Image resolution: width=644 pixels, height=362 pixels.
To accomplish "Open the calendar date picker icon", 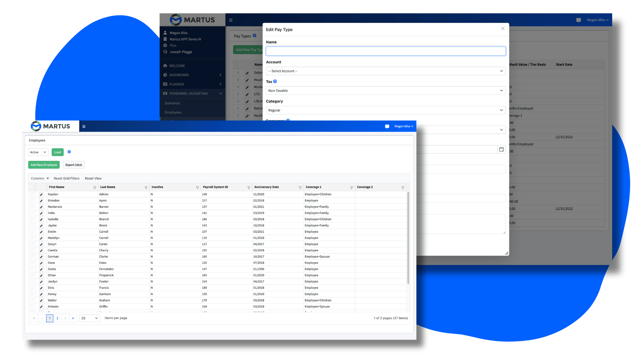I will (x=501, y=149).
